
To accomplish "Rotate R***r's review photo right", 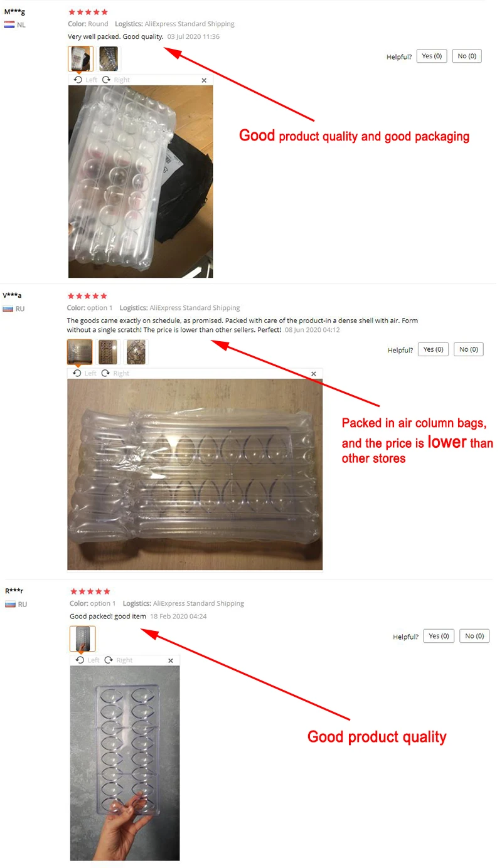I will pos(118,660).
